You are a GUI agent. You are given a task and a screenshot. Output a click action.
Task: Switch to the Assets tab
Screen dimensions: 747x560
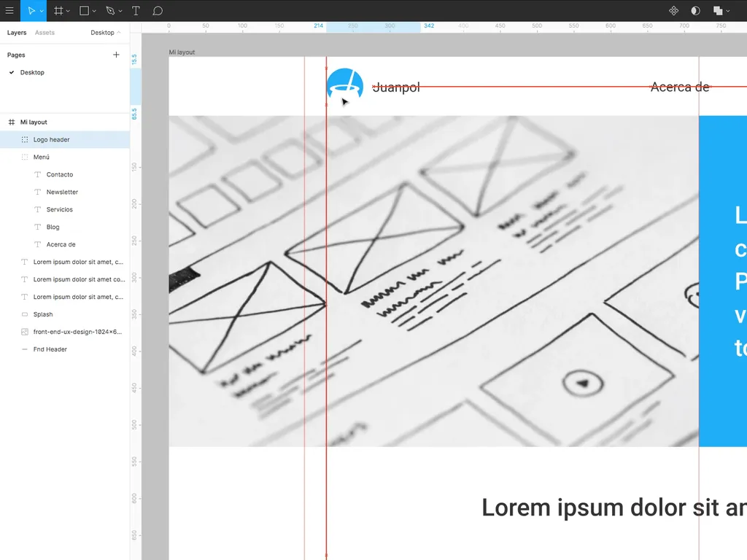pyautogui.click(x=44, y=32)
